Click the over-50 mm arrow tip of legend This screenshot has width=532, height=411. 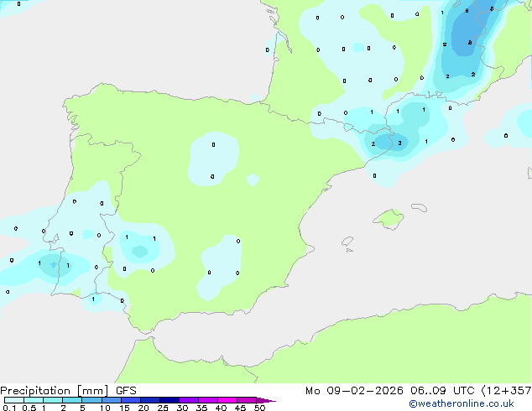[266, 400]
